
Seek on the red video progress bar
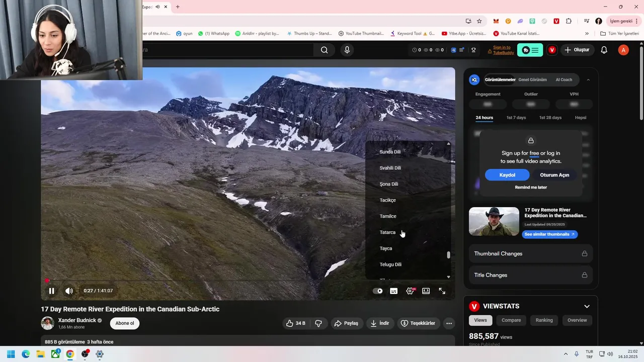click(248, 281)
